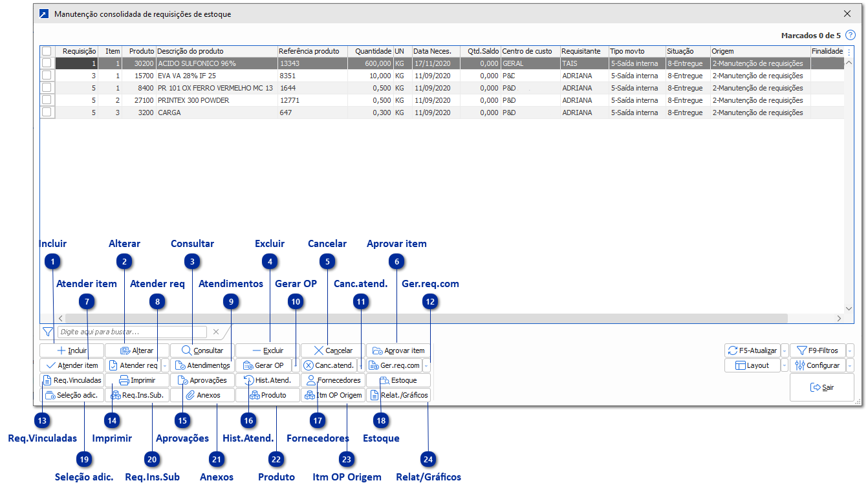The height and width of the screenshot is (494, 868).
Task: Check the box for PRINTEX 300 POWDER row
Action: pos(47,100)
